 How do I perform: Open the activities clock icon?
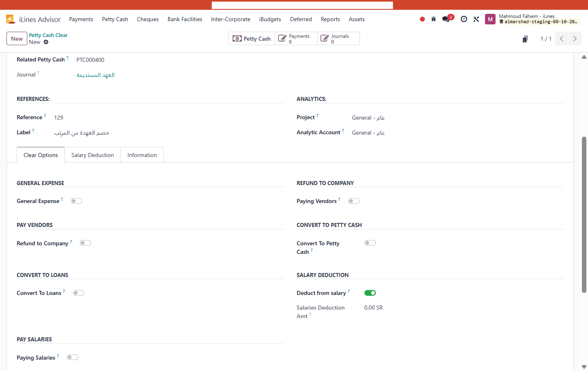coord(464,19)
